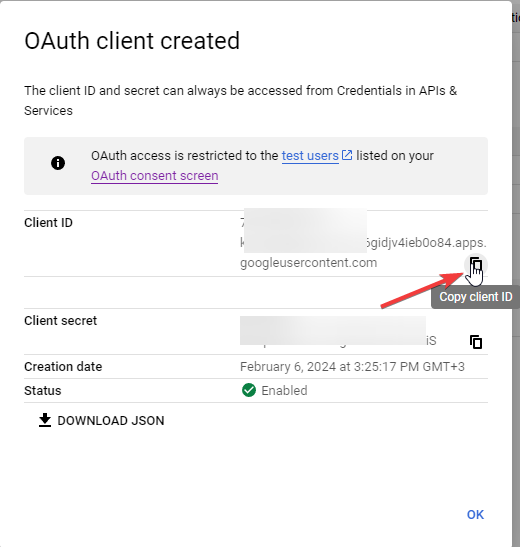The width and height of the screenshot is (520, 547).
Task: Click the DOWNLOAD JSON button text
Action: point(111,421)
